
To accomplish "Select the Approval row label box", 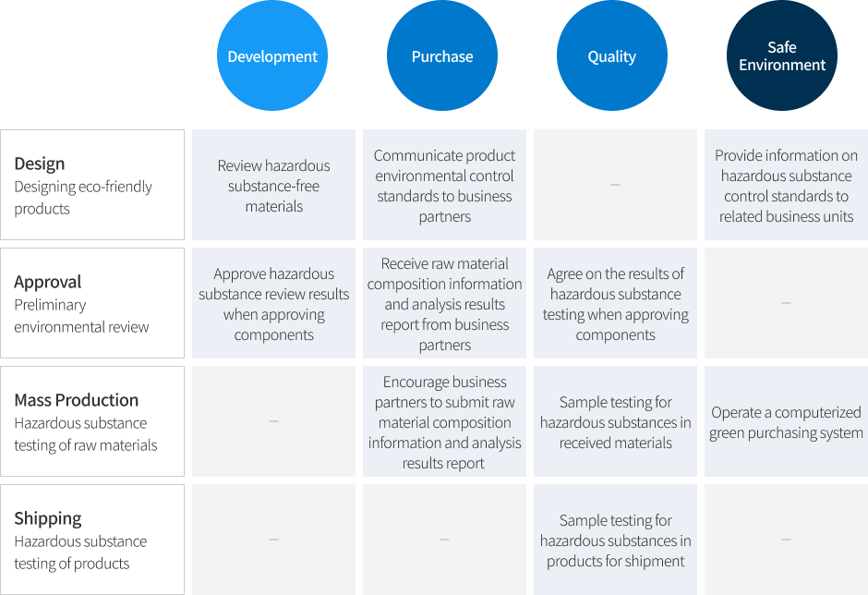I will 92,303.
